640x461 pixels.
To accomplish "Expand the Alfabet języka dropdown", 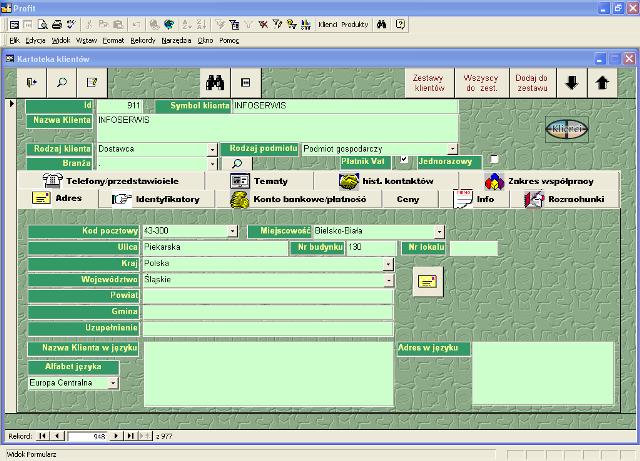I will [113, 383].
